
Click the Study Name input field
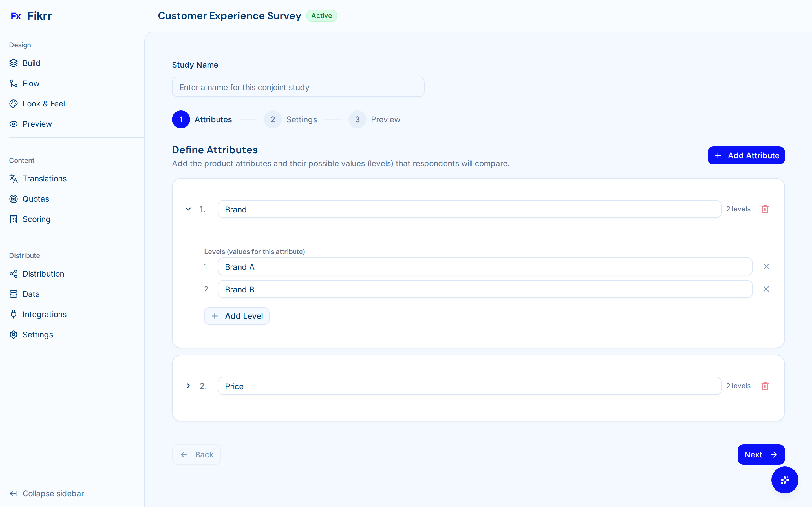[298, 87]
